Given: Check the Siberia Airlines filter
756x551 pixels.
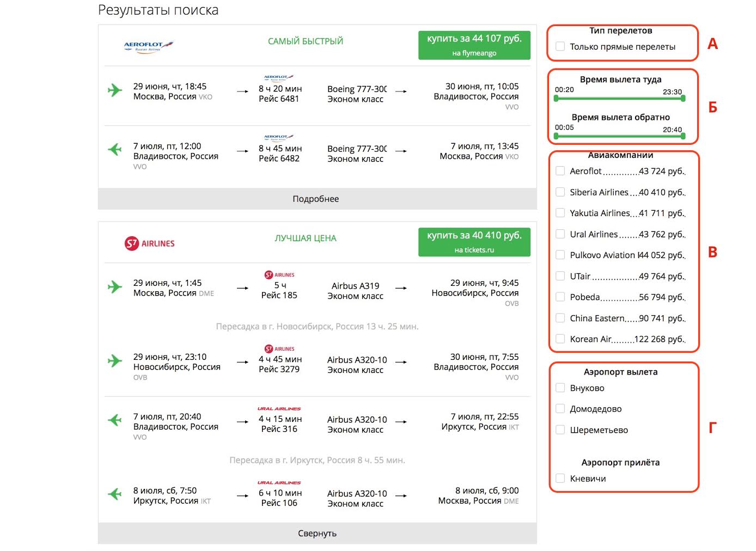Looking at the screenshot, I should coord(560,192).
